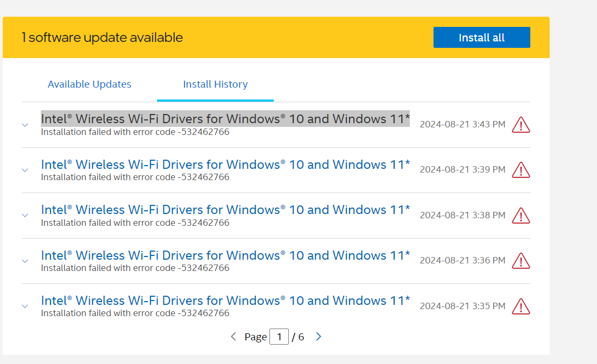Expand the 3:36 PM failed install entry
Image resolution: width=597 pixels, height=364 pixels.
tap(25, 261)
